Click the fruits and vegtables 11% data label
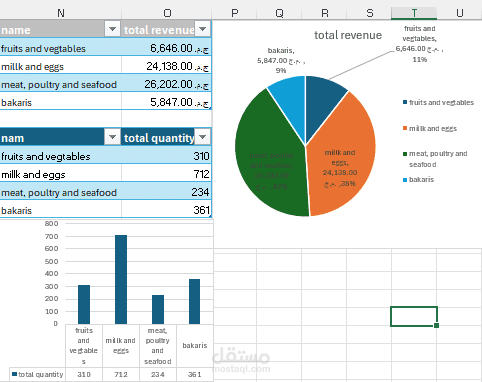 point(419,44)
